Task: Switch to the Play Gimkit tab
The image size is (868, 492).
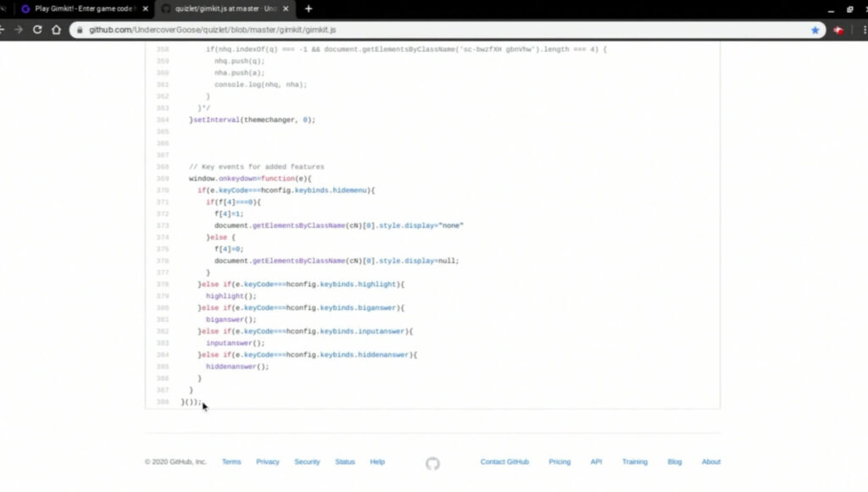Action: click(x=83, y=8)
